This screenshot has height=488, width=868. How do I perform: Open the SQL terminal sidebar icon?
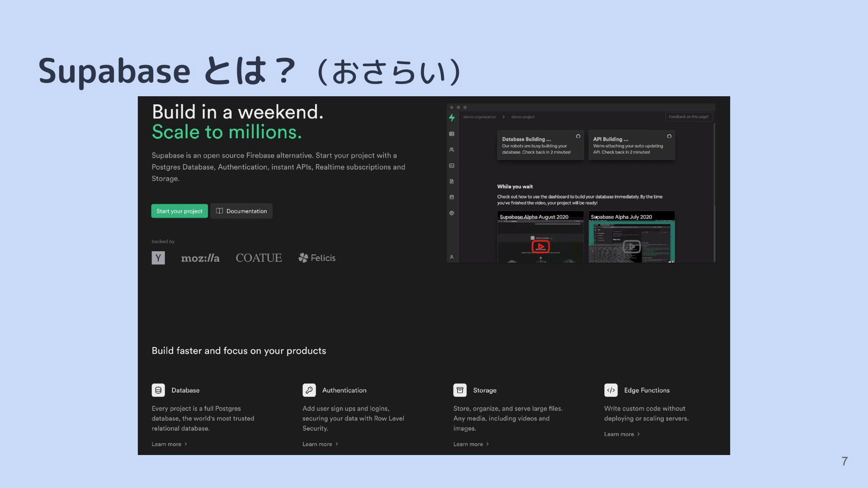(x=452, y=165)
